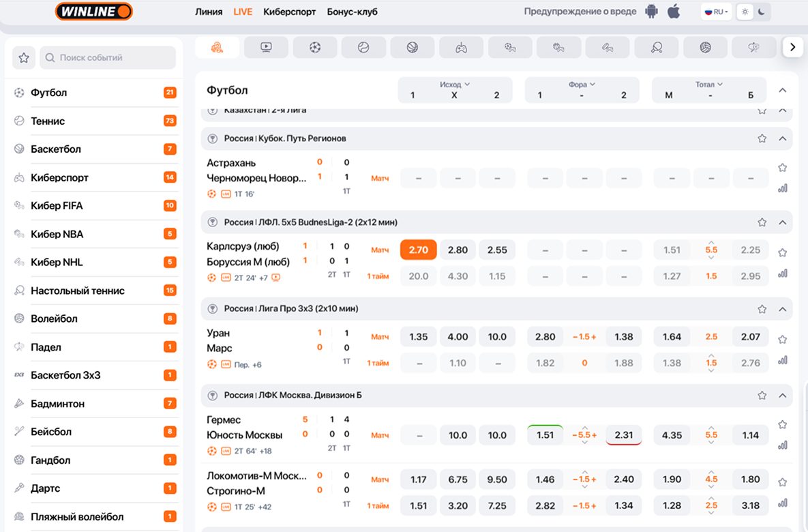This screenshot has width=808, height=532.
Task: Open the Исход market dropdown
Action: tap(455, 85)
